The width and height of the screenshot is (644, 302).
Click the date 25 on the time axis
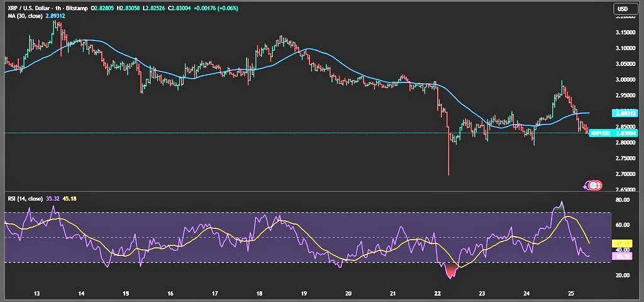coord(571,294)
